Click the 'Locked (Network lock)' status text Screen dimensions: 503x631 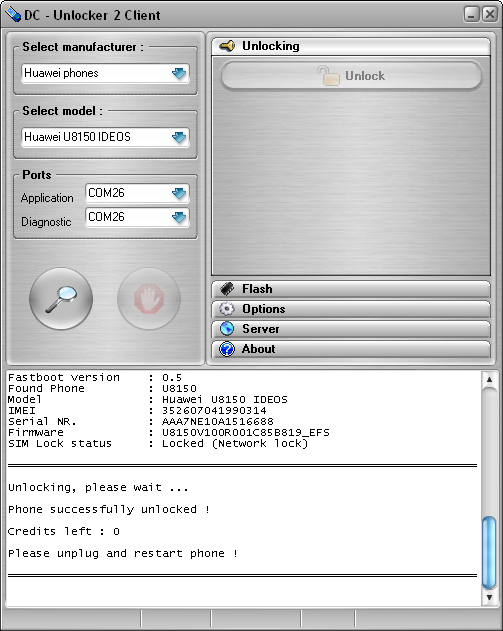(x=235, y=443)
